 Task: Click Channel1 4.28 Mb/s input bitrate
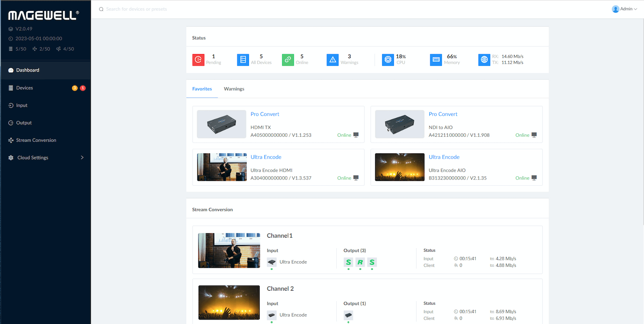pos(506,258)
